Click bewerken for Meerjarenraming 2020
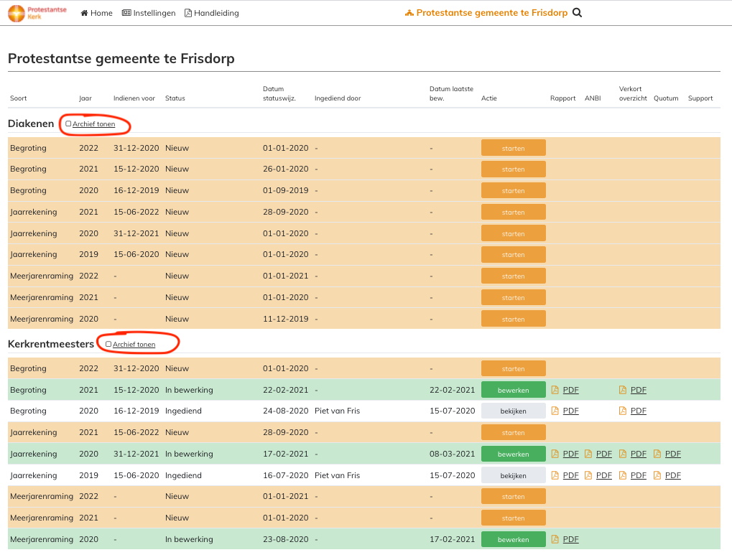The height and width of the screenshot is (560, 732). 513,539
